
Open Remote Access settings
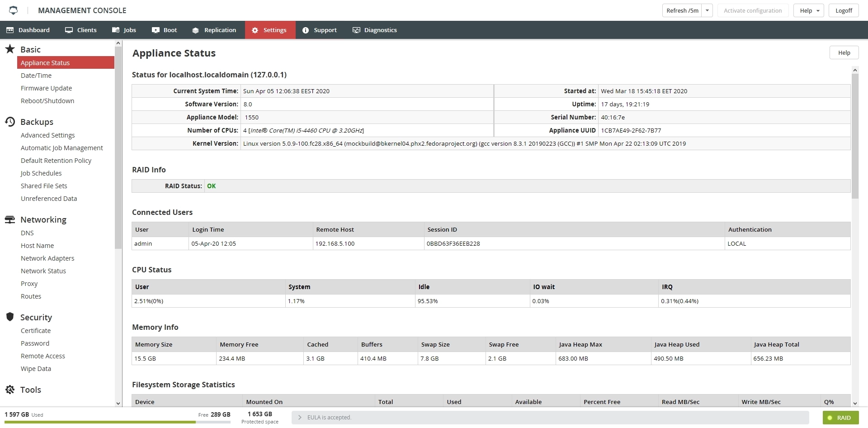(43, 356)
